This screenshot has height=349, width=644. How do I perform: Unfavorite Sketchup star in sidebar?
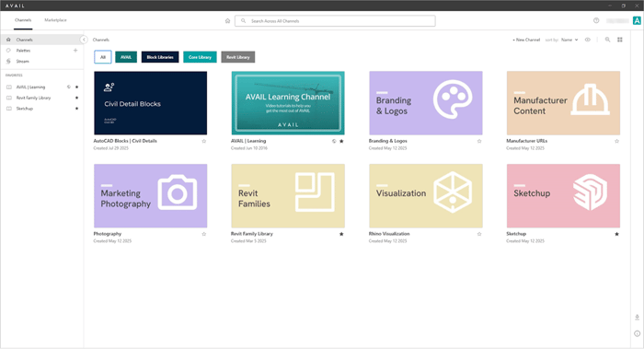pos(76,109)
